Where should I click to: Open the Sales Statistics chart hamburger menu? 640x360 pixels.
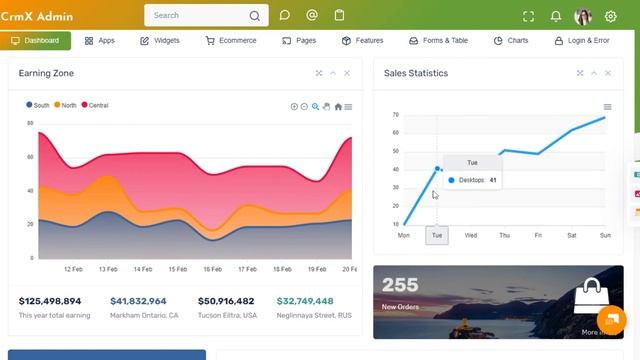(607, 107)
